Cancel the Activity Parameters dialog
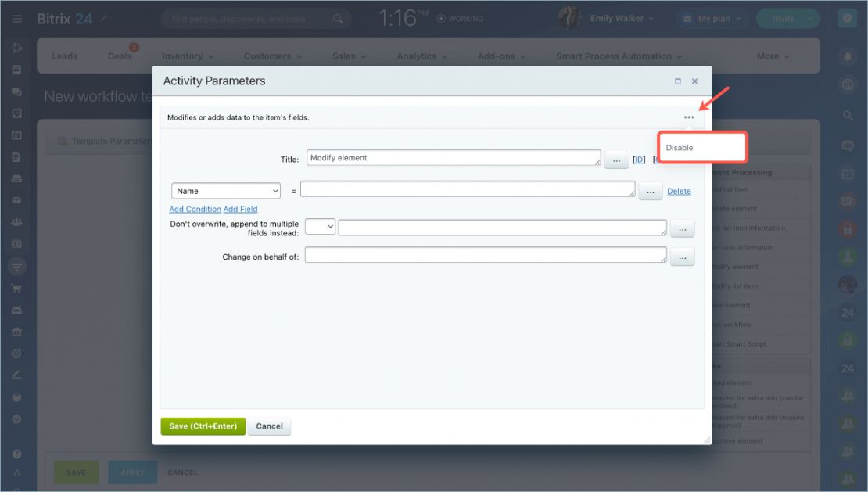The height and width of the screenshot is (492, 868). tap(269, 426)
